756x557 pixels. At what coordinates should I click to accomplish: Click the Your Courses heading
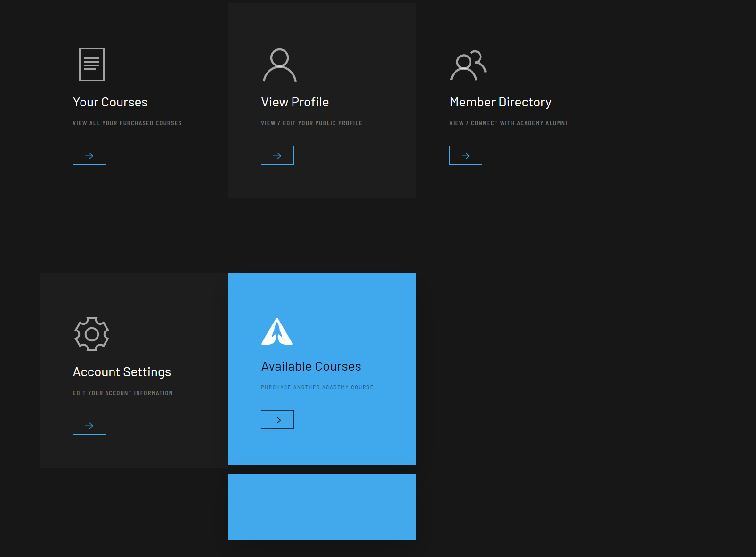pyautogui.click(x=110, y=102)
